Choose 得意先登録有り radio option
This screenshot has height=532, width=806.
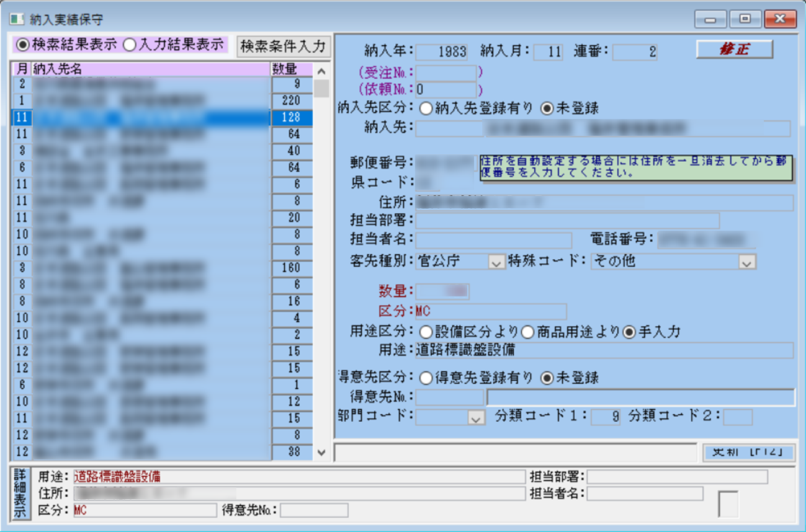coord(426,378)
